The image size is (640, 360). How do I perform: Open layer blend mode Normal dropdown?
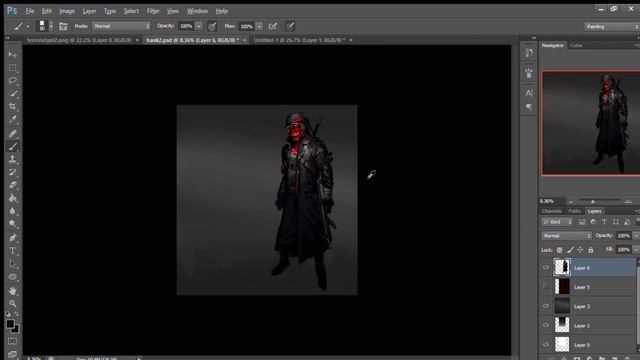tap(567, 236)
